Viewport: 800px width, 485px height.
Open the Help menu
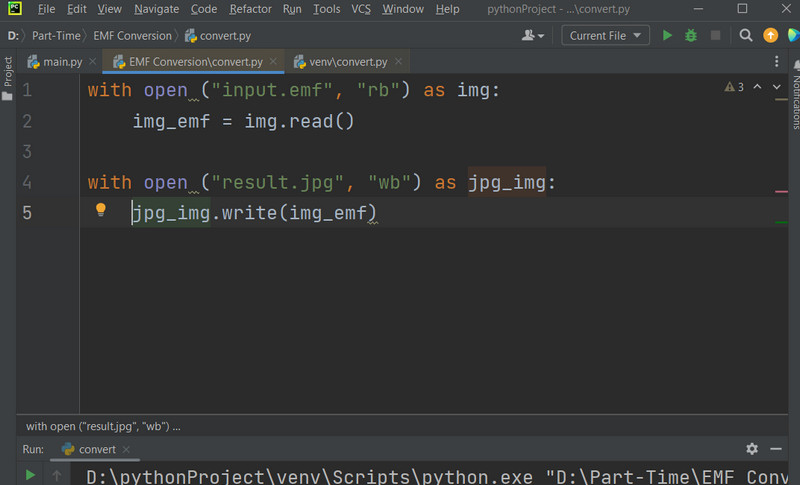pos(447,9)
